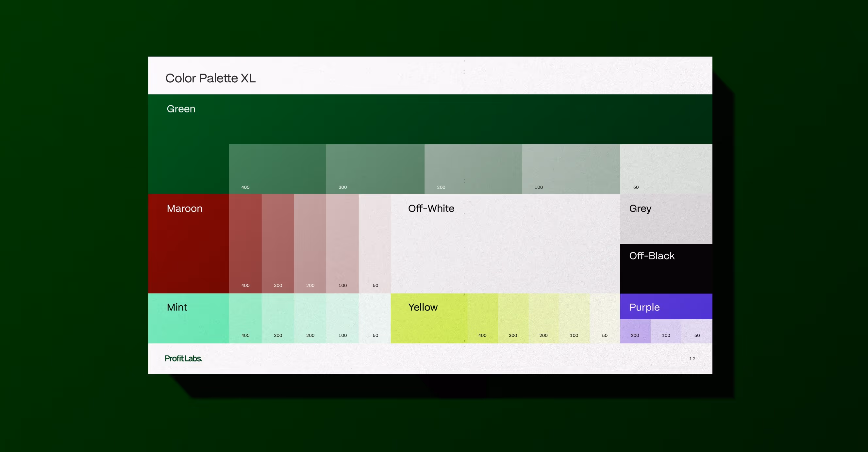Click the Profit Labs logo

pyautogui.click(x=183, y=359)
